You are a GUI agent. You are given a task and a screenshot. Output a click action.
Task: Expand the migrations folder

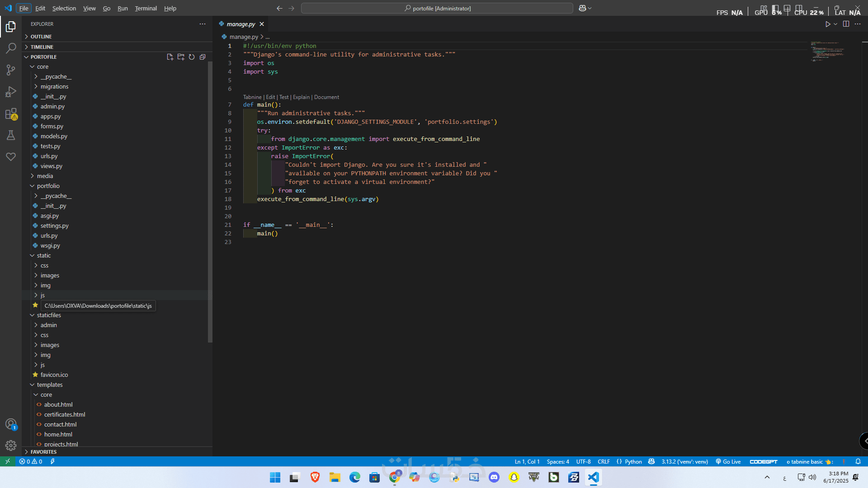54,86
